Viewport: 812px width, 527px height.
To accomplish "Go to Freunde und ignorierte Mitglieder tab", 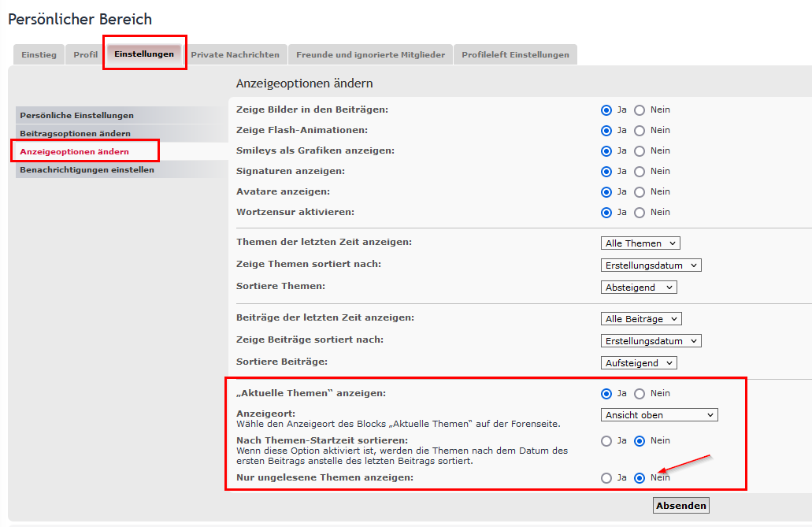I will [x=370, y=54].
